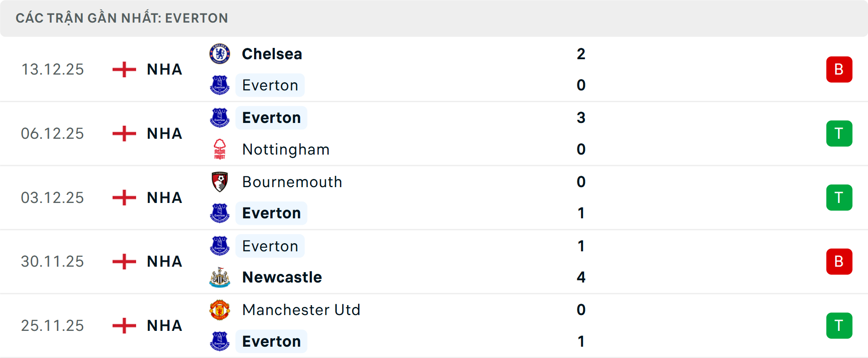Select the NHA label on the Chelsea match
This screenshot has width=868, height=358.
164,69
